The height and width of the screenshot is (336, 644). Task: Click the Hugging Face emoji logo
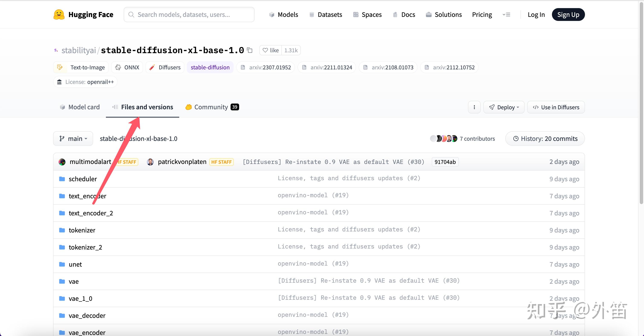(59, 15)
